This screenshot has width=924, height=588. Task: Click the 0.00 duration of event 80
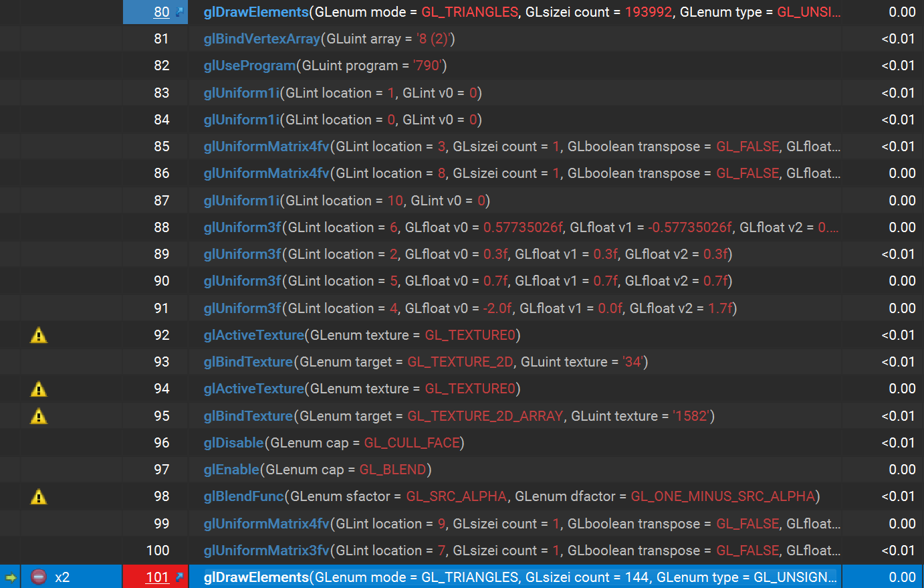click(x=901, y=12)
